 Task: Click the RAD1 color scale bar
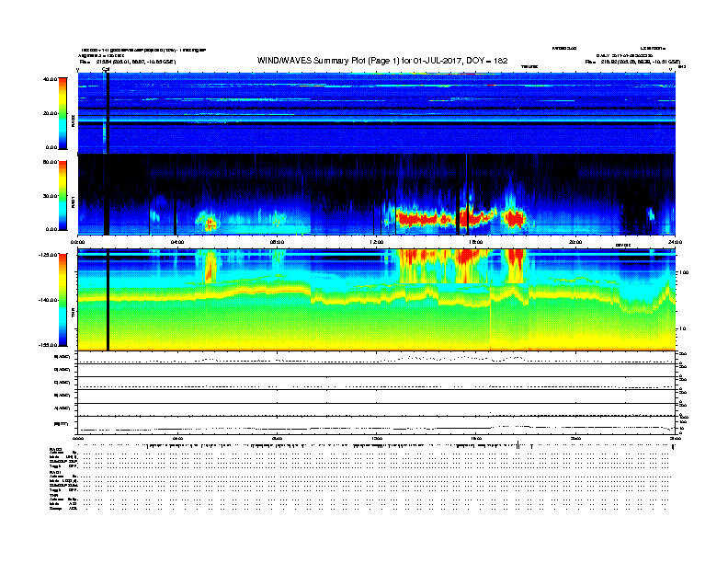(63, 195)
